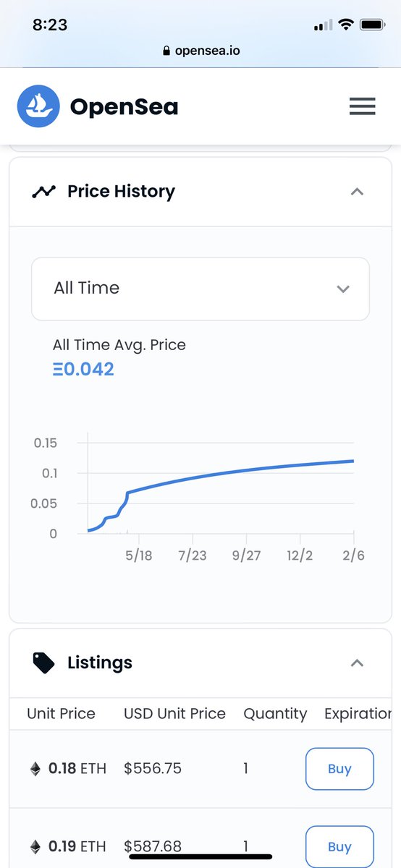This screenshot has height=868, width=401.
Task: Click the price line near 2/6
Action: tap(353, 461)
